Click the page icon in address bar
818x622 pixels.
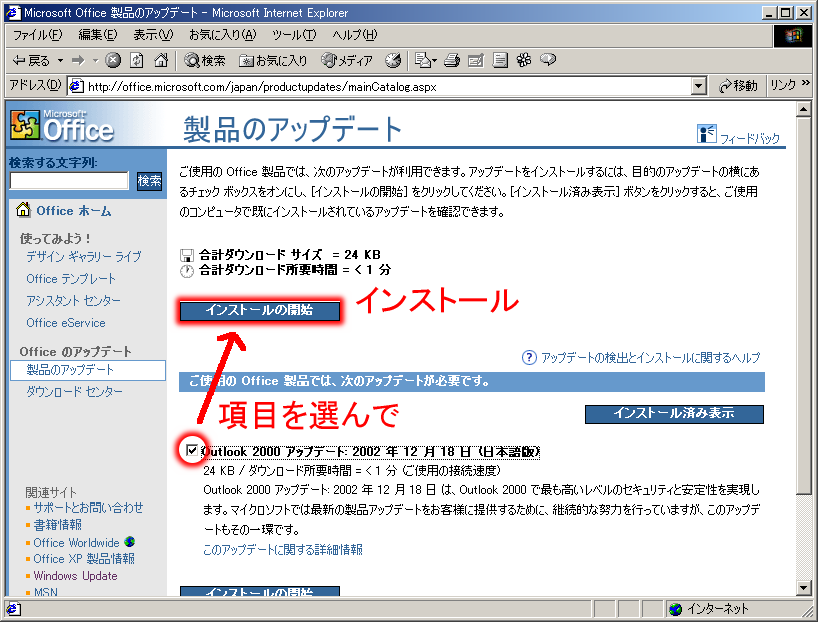tap(77, 86)
